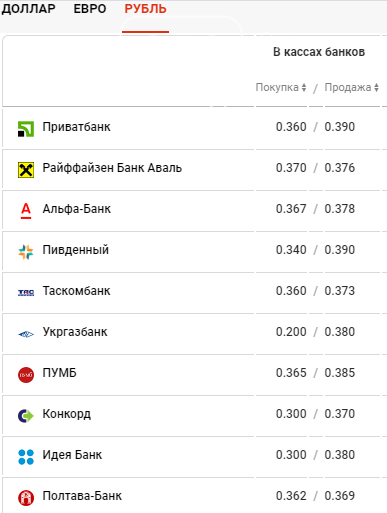This screenshot has height=513, width=387.
Task: Click the Pivdenny bank colorful logo
Action: pos(26,252)
